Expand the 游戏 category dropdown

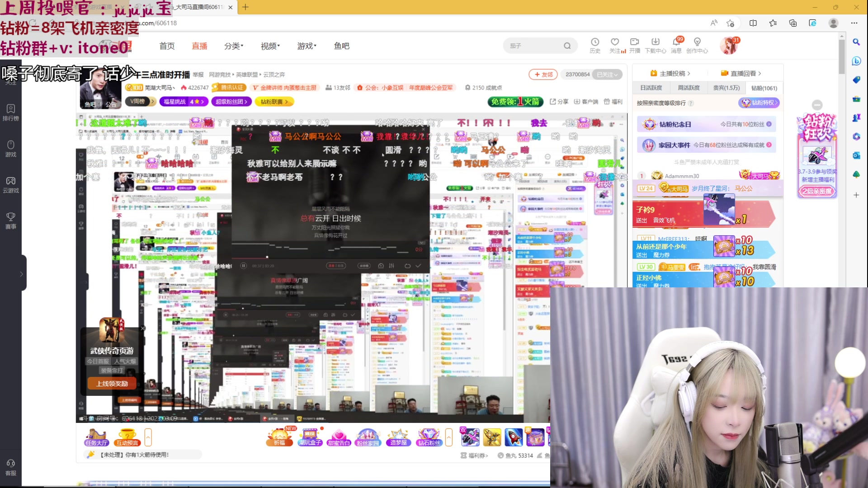coord(307,46)
